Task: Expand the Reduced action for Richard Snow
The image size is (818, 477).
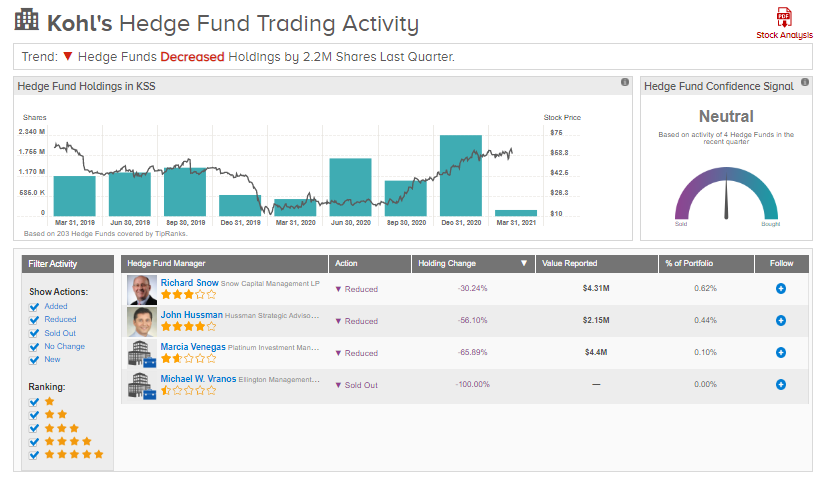Action: point(356,289)
